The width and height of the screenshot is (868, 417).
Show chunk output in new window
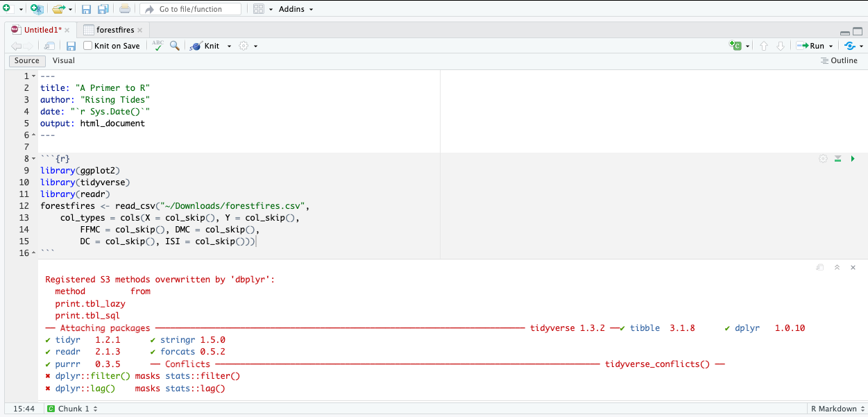820,267
